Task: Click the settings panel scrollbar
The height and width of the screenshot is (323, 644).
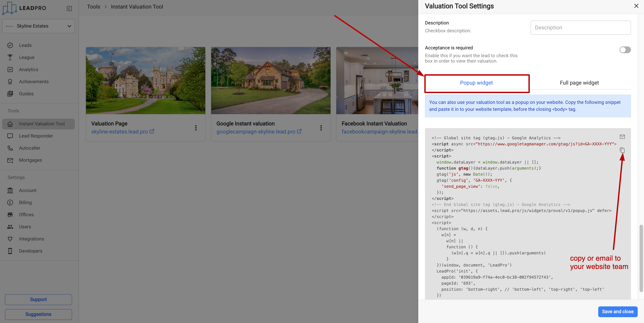Action: pos(641,258)
